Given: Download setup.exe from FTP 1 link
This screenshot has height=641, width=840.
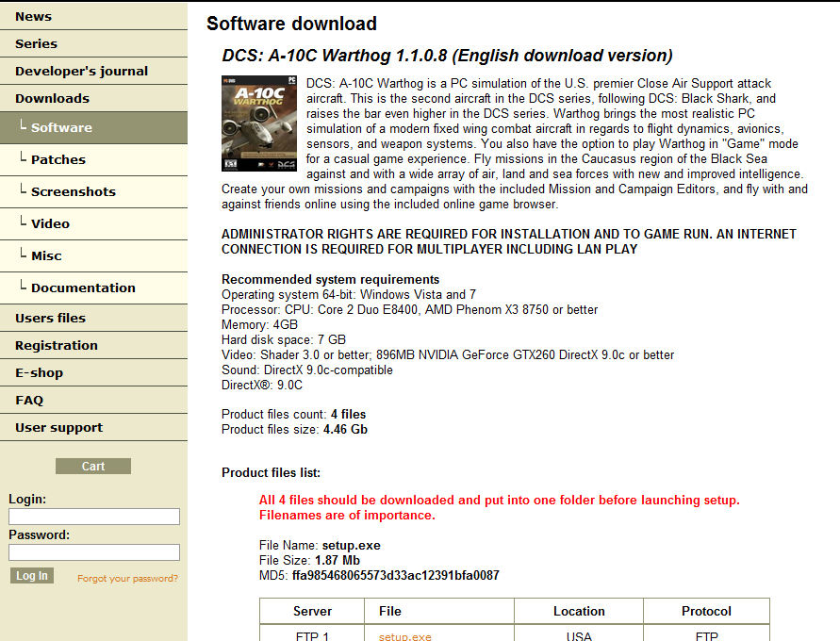Looking at the screenshot, I should pos(405,636).
